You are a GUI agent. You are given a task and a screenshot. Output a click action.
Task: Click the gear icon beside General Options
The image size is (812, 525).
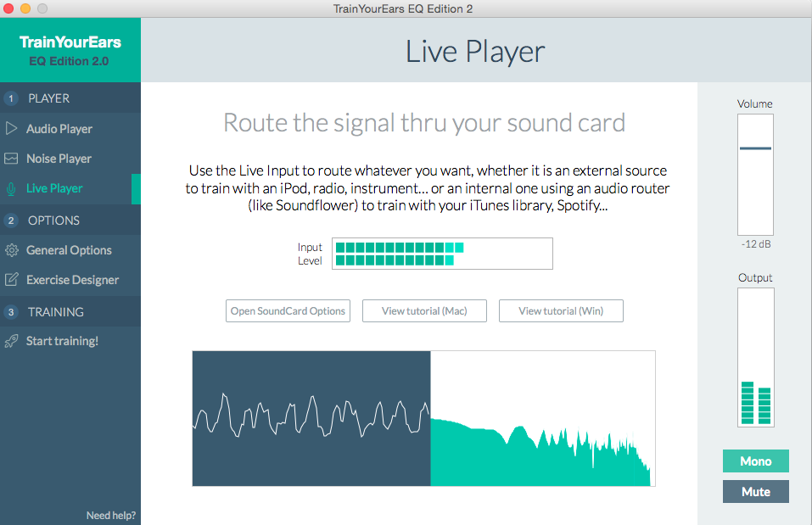tap(11, 250)
